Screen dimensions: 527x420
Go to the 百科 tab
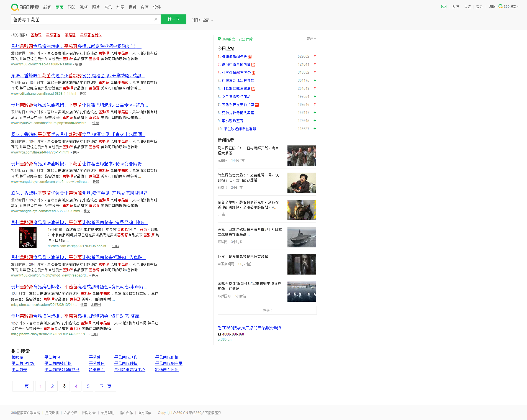[132, 7]
